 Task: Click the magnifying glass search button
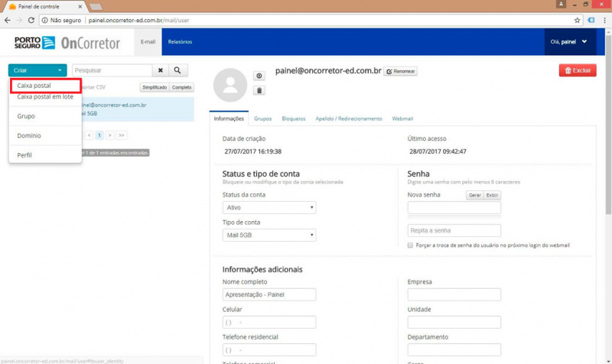coord(177,70)
